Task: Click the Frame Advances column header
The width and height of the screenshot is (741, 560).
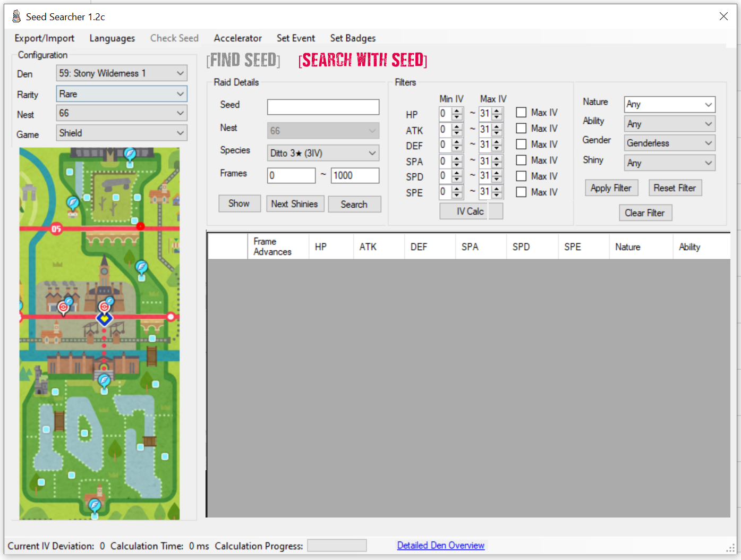Action: pos(278,247)
